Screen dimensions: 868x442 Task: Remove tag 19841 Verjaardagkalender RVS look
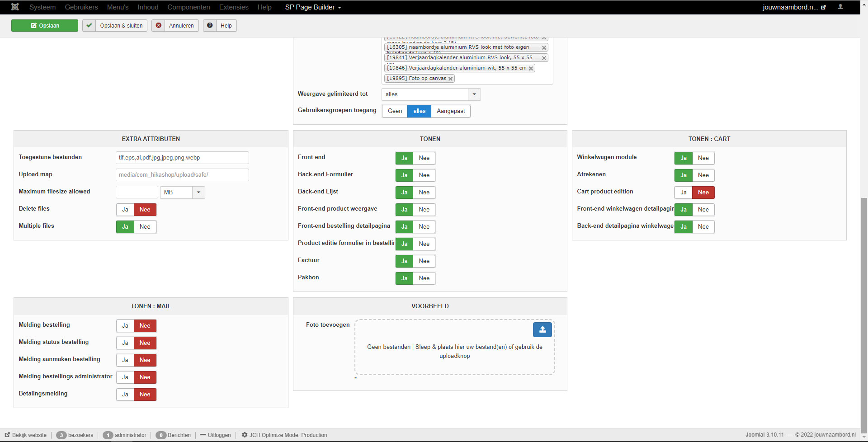544,58
